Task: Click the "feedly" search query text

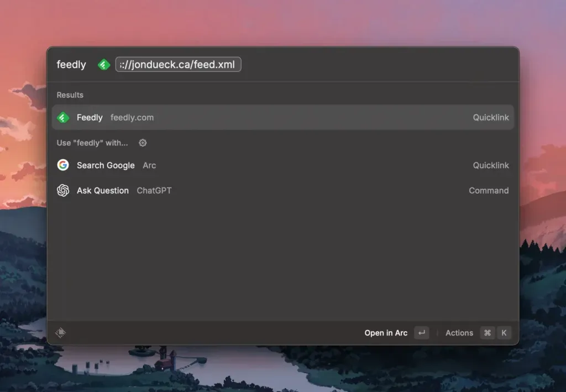Action: click(x=71, y=65)
